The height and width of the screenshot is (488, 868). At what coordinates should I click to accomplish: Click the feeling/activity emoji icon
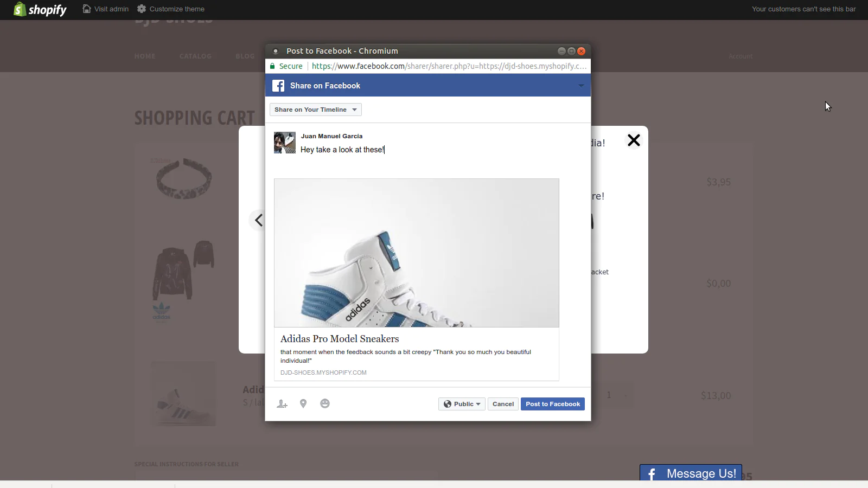coord(325,403)
